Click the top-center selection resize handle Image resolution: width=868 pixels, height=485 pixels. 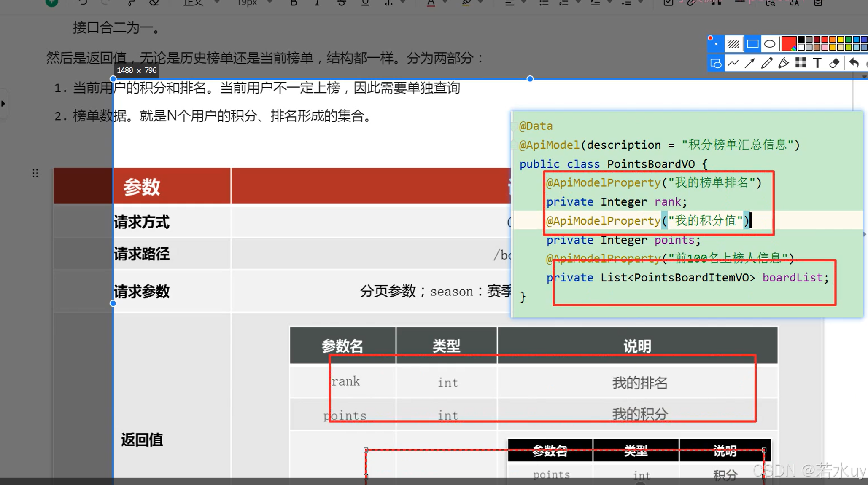(530, 79)
